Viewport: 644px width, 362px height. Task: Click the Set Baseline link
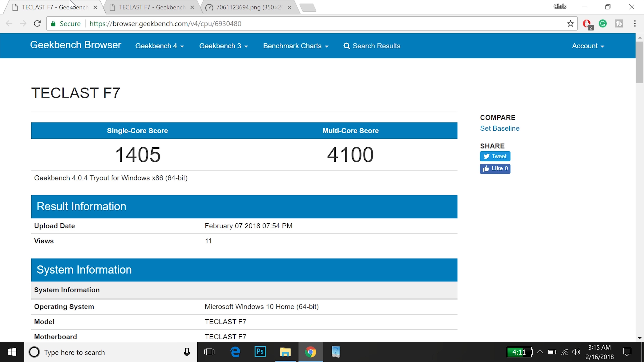[500, 128]
